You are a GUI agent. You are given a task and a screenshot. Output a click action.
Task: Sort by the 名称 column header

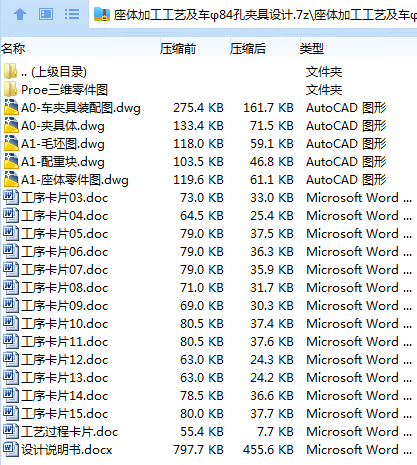[13, 49]
